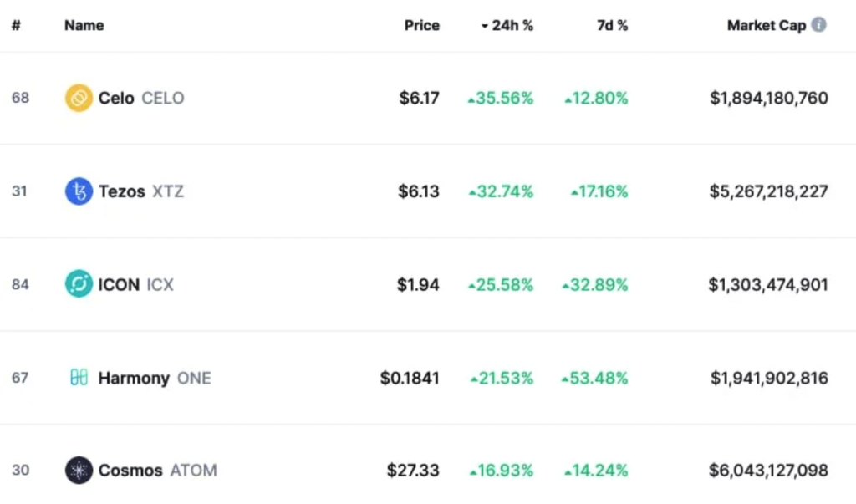
Task: Click ICON's 32.89% weekly gain
Action: point(595,284)
